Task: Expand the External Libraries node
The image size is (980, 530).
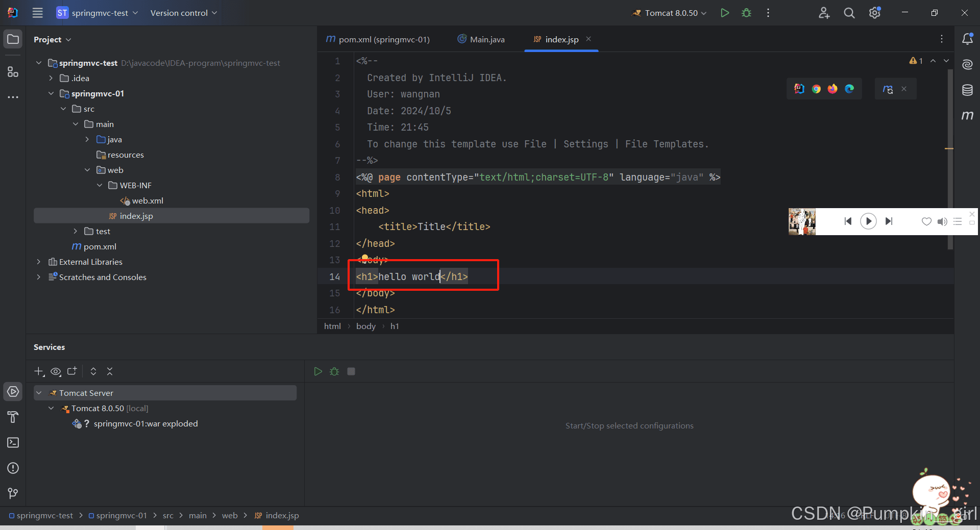Action: tap(39, 262)
